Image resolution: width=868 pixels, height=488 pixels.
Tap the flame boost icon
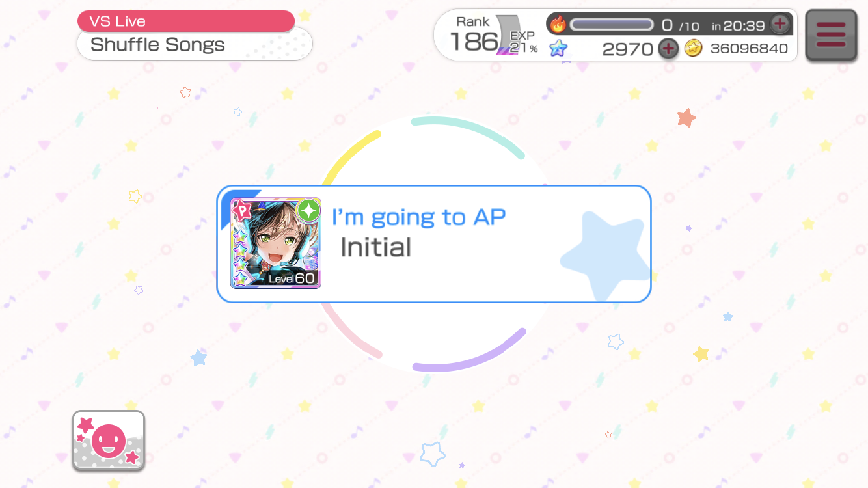tap(558, 25)
